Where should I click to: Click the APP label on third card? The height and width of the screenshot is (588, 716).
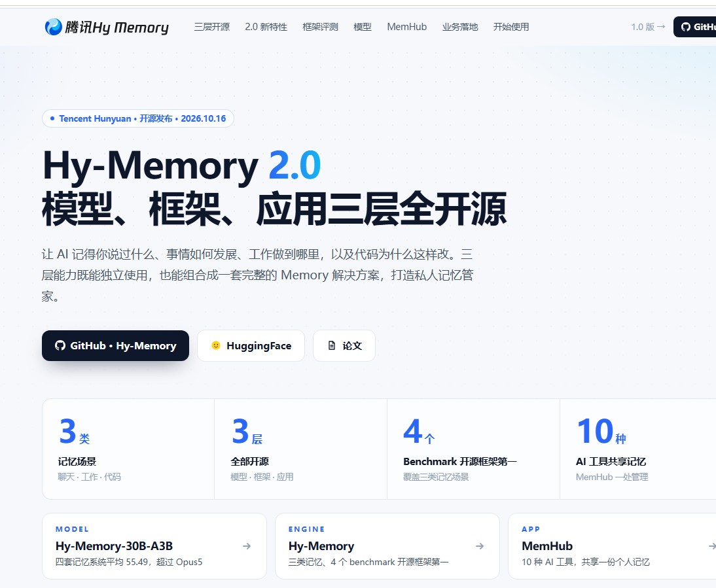click(531, 529)
